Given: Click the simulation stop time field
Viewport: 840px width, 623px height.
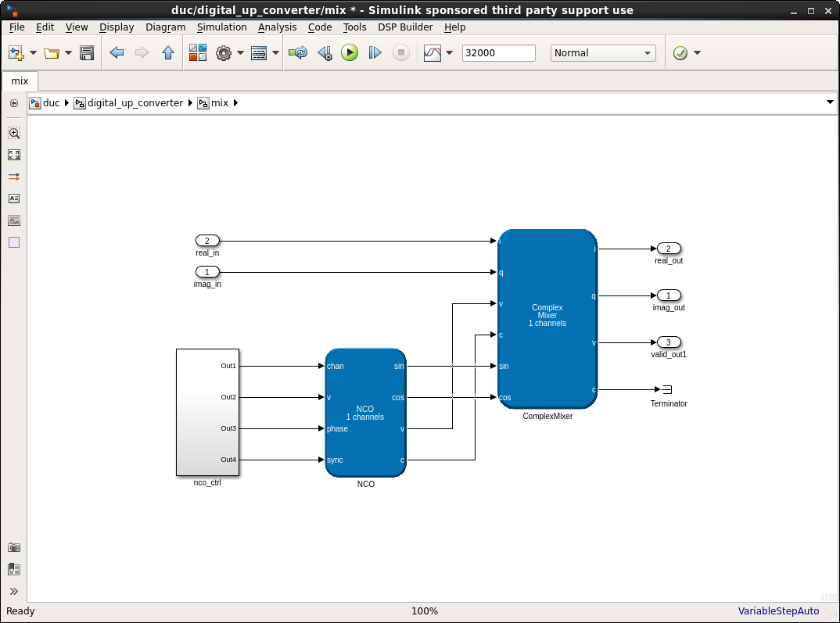Looking at the screenshot, I should (x=498, y=53).
